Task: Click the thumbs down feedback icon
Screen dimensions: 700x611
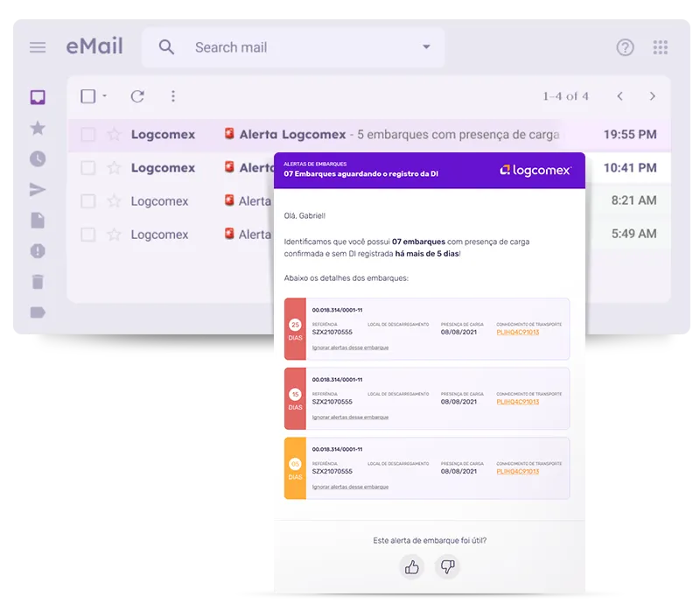Action: point(447,567)
